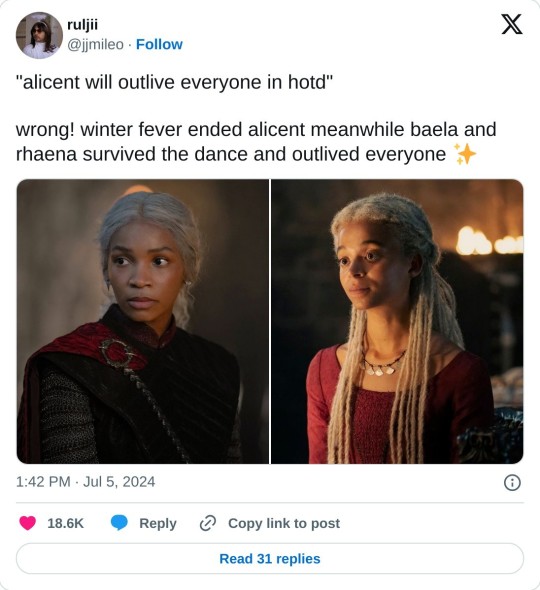540x590 pixels.
Task: Click the "rhaena survived the dance" text line
Action: pyautogui.click(x=231, y=154)
